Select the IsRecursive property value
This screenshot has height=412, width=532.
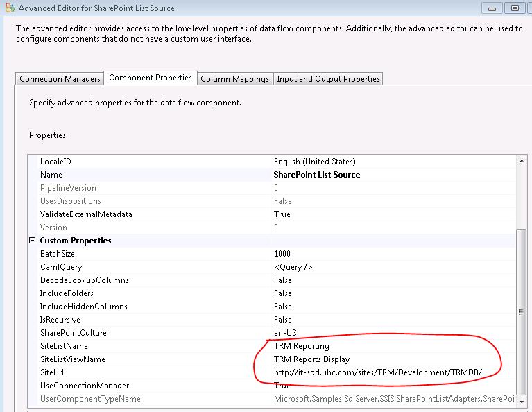pos(283,320)
